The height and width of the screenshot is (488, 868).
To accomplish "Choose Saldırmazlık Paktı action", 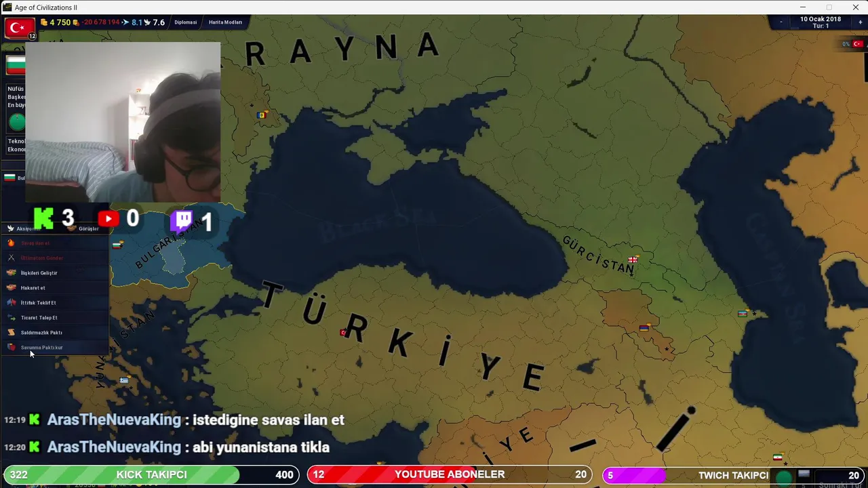I will pyautogui.click(x=54, y=333).
